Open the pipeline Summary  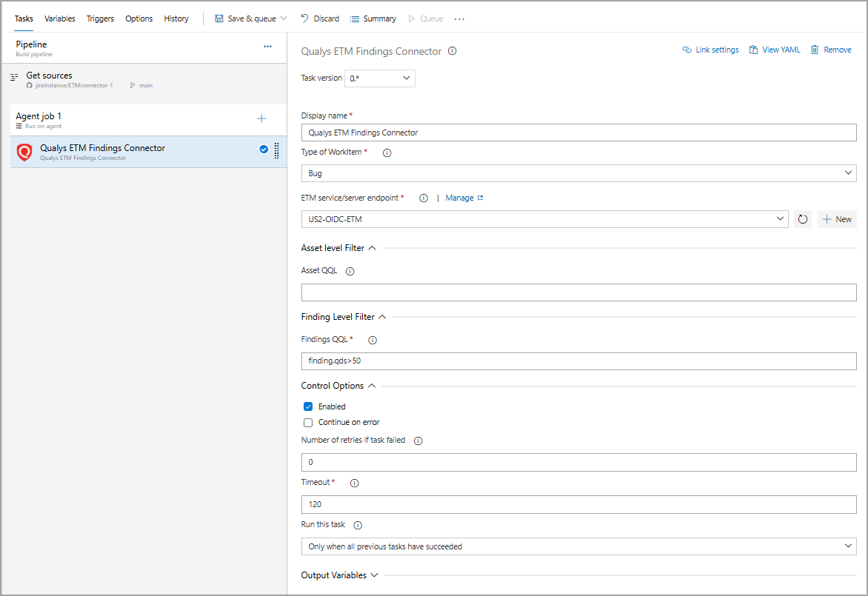coord(373,18)
